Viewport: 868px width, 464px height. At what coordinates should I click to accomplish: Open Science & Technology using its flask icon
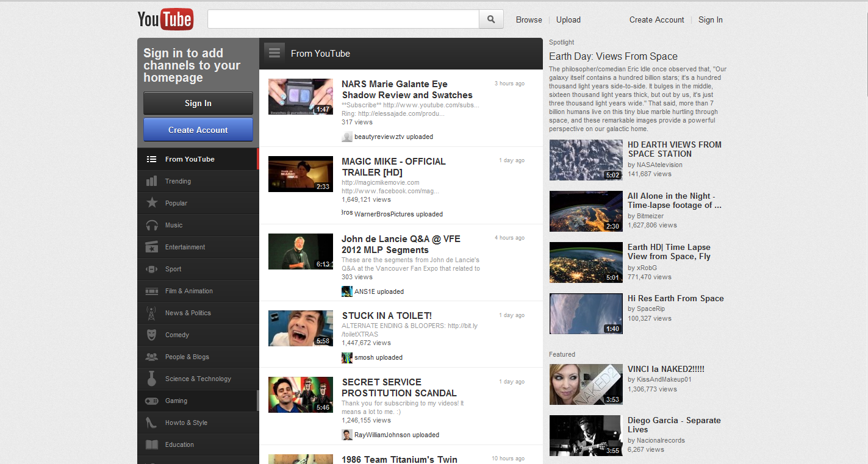coord(152,379)
